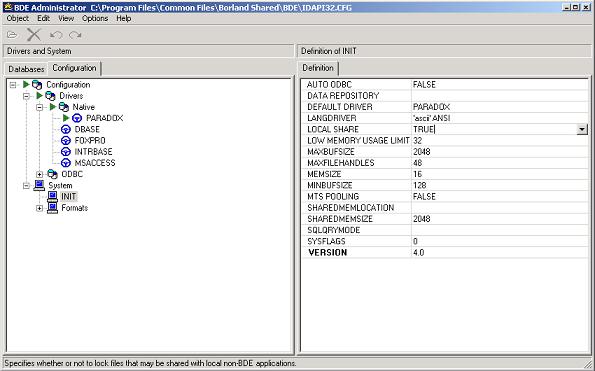Collapse the System tree node
Image resolution: width=595 pixels, height=371 pixels.
coord(26,186)
